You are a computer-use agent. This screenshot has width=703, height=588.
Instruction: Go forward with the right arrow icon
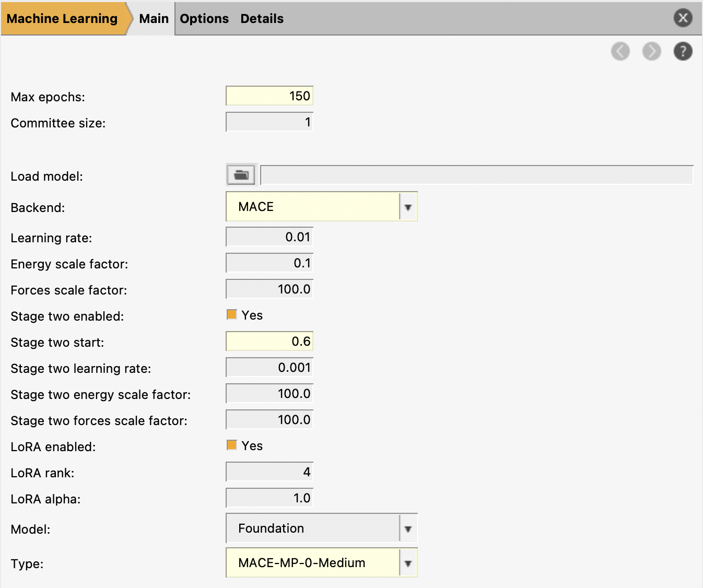652,51
